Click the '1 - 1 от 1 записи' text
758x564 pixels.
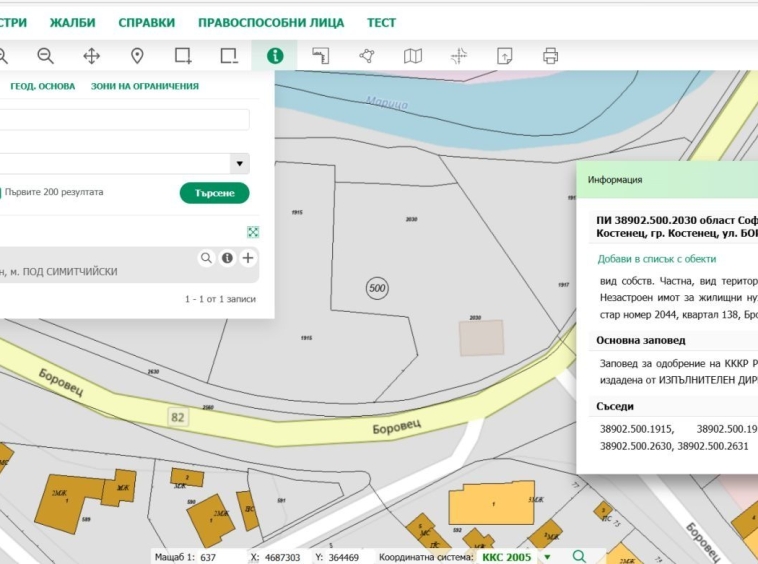tap(220, 299)
